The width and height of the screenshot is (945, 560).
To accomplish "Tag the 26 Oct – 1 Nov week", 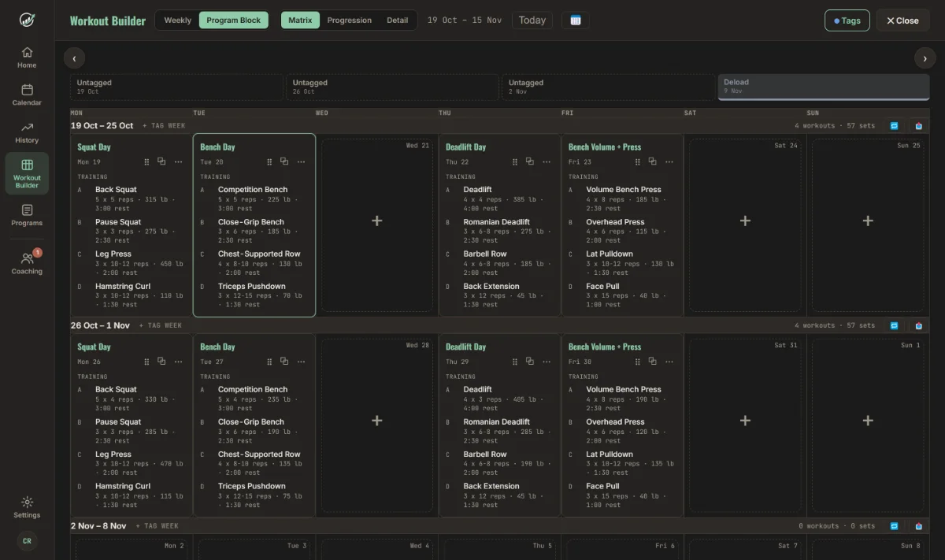I will click(x=161, y=325).
